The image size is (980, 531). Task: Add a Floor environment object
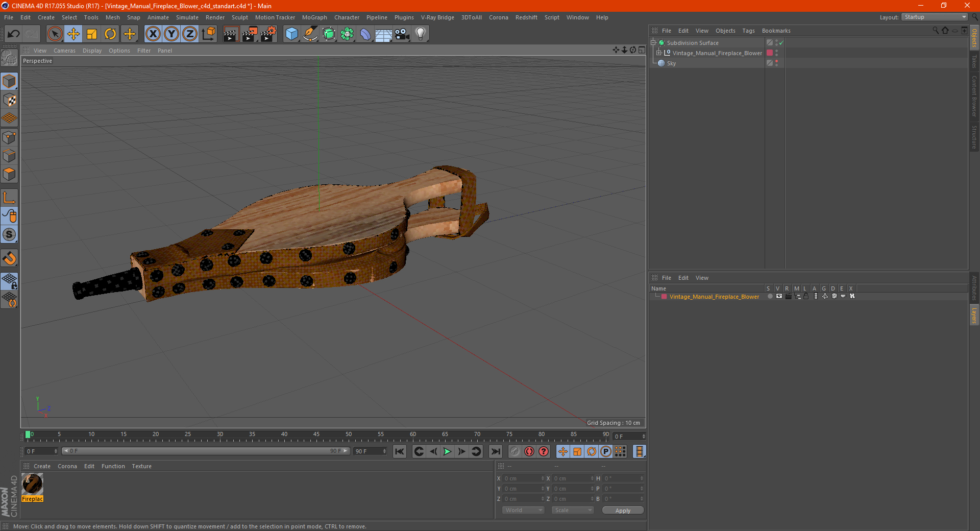point(383,34)
